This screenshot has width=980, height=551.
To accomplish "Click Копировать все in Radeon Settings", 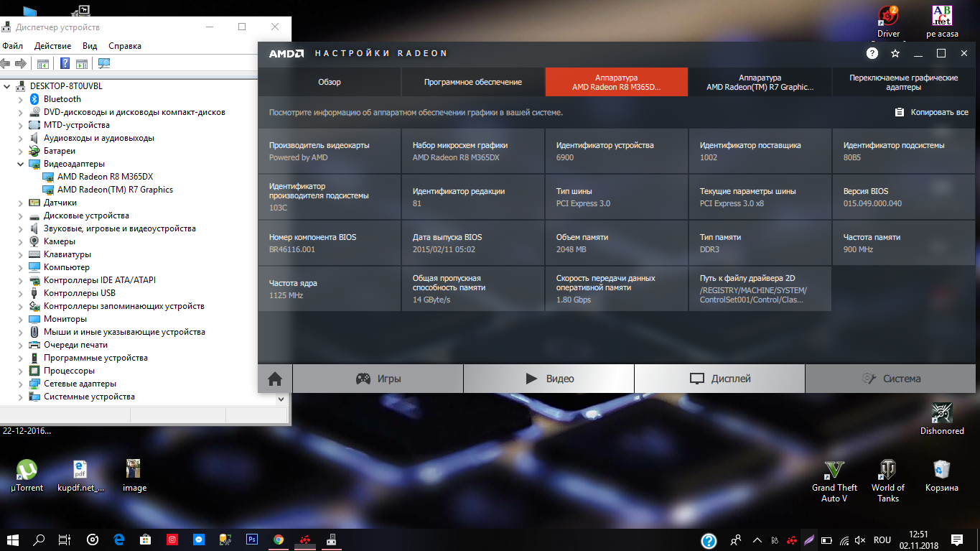I will pyautogui.click(x=931, y=112).
